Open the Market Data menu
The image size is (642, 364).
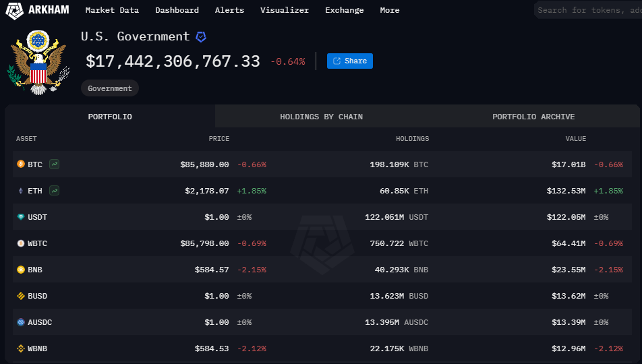[112, 10]
